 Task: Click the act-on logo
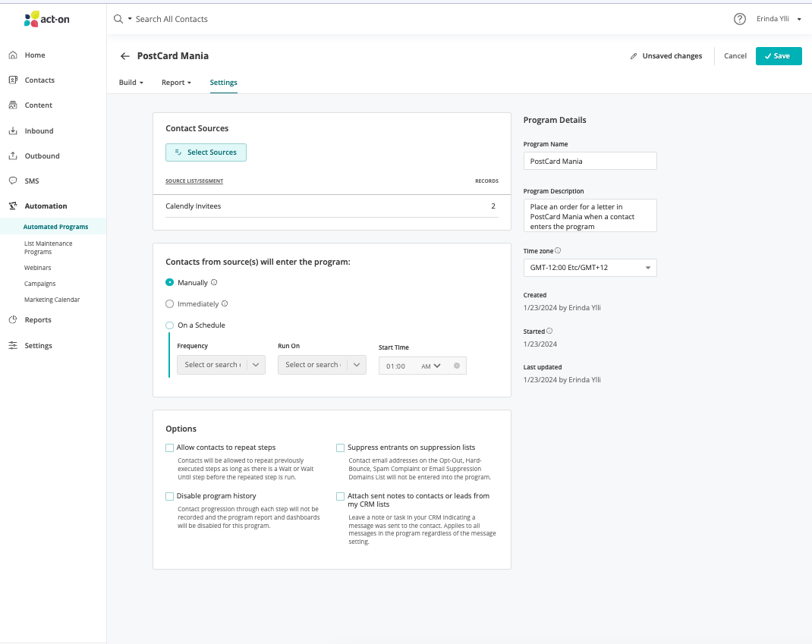(46, 19)
